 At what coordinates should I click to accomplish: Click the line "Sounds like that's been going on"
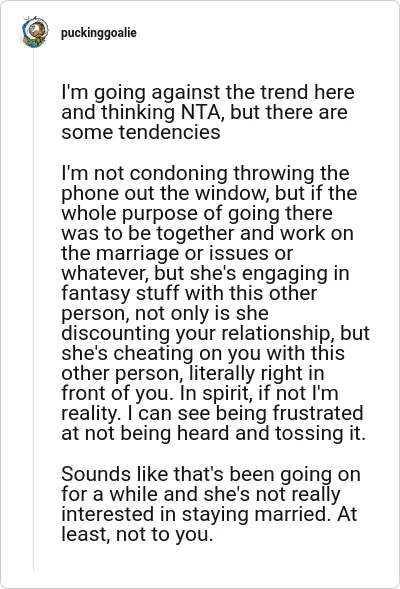(x=211, y=474)
